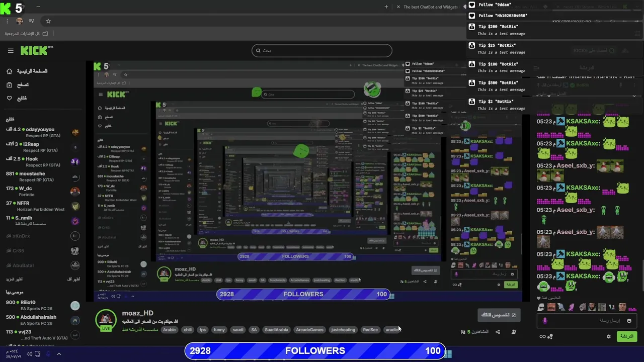The width and height of the screenshot is (644, 362).
Task: Open offline channel Cr85
Action: [x=41, y=250]
